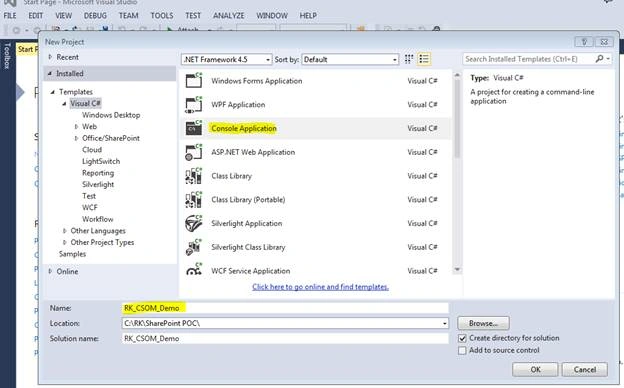Click the project Name input field

285,308
